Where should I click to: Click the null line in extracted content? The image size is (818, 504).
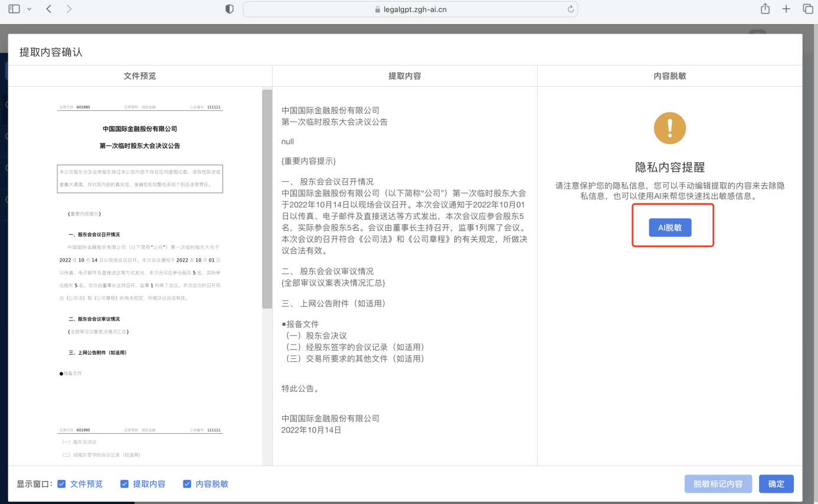click(x=288, y=142)
